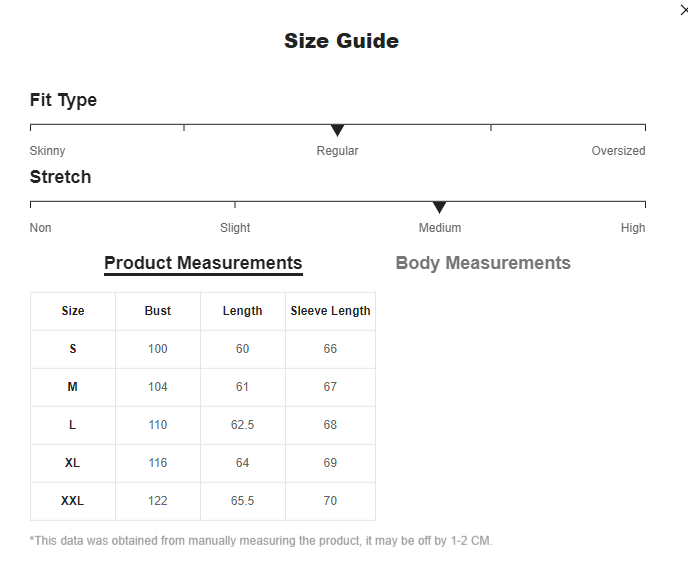The width and height of the screenshot is (688, 576).
Task: Close the Size Guide dialog
Action: [684, 10]
